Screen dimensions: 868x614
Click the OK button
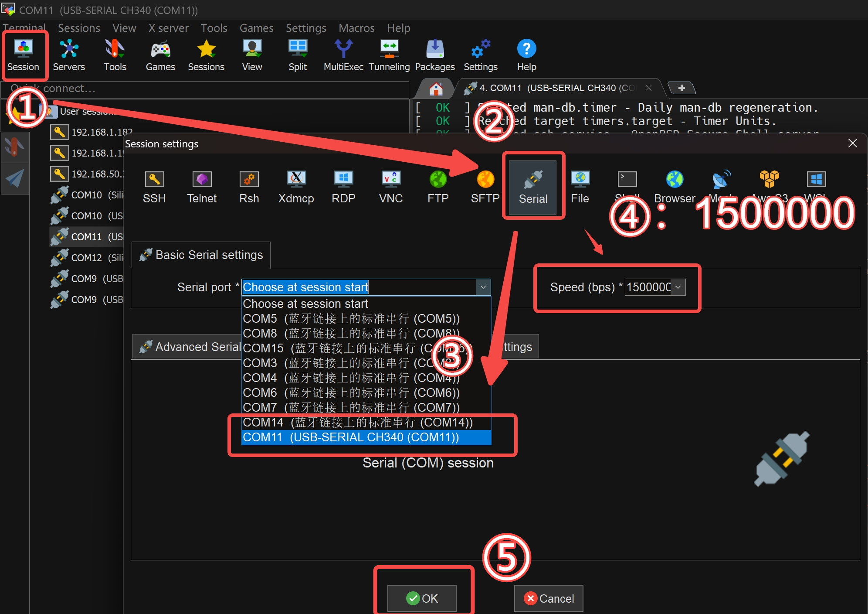(422, 598)
